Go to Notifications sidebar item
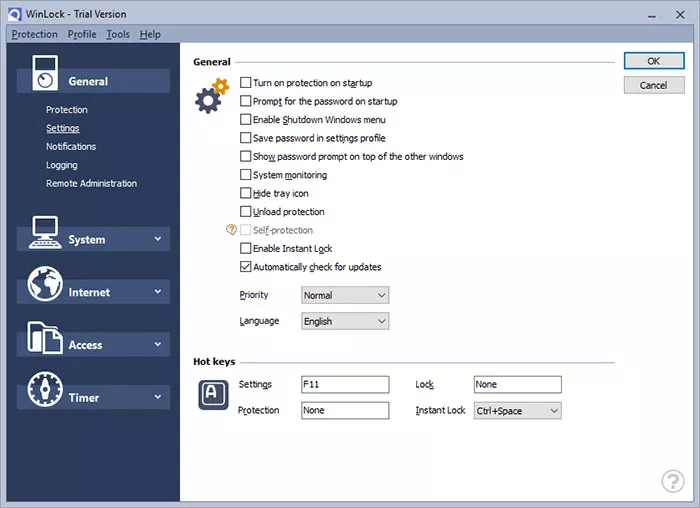Viewport: 700px width, 508px height. (71, 146)
